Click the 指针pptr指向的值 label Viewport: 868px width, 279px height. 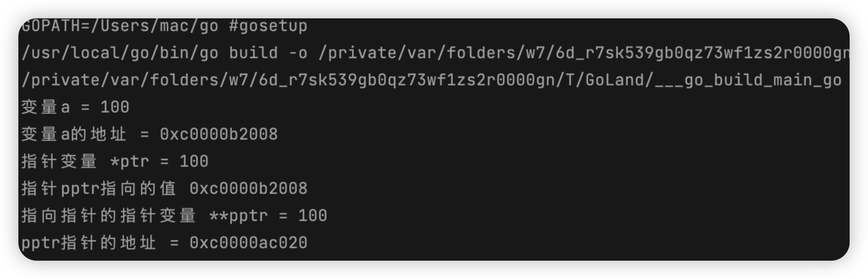click(x=98, y=188)
